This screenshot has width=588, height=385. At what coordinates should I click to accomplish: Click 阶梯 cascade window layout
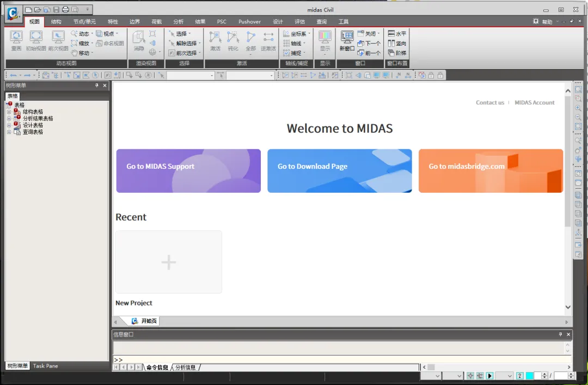(x=397, y=53)
